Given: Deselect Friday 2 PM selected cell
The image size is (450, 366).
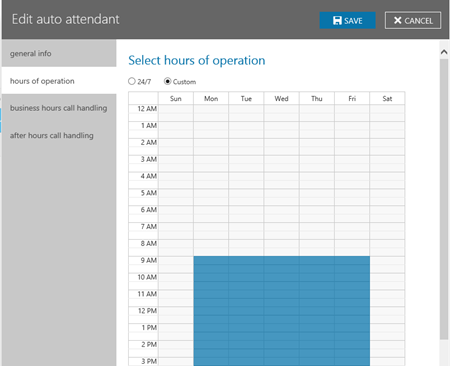Looking at the screenshot, I should pyautogui.click(x=352, y=345).
